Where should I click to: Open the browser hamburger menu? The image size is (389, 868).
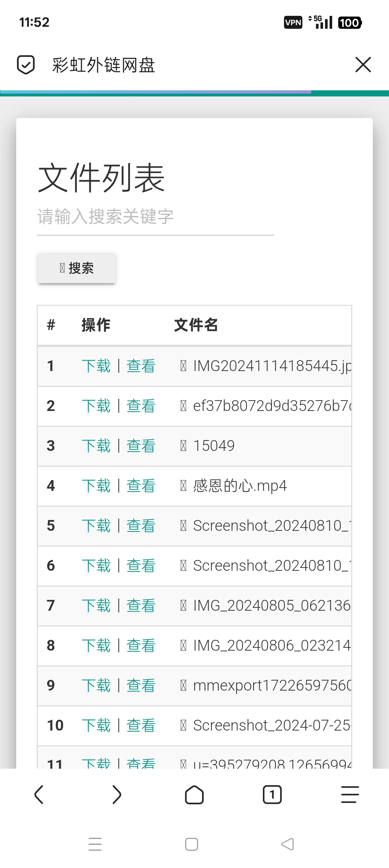(350, 794)
